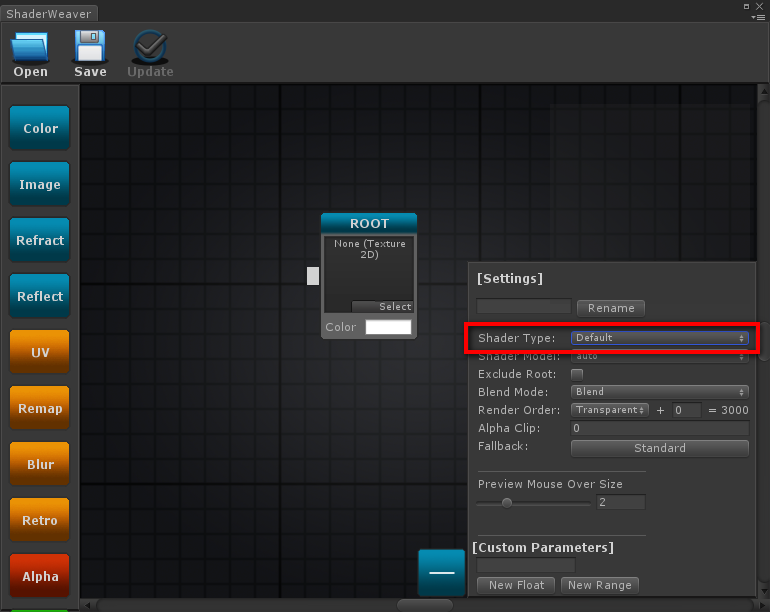Click the scroll left arrow
The height and width of the screenshot is (612, 770).
point(87,605)
